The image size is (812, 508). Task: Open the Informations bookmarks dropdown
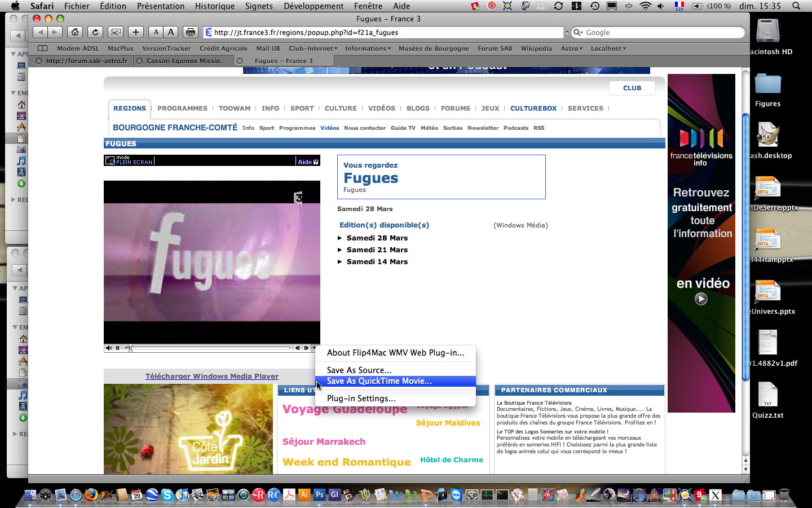pos(368,49)
